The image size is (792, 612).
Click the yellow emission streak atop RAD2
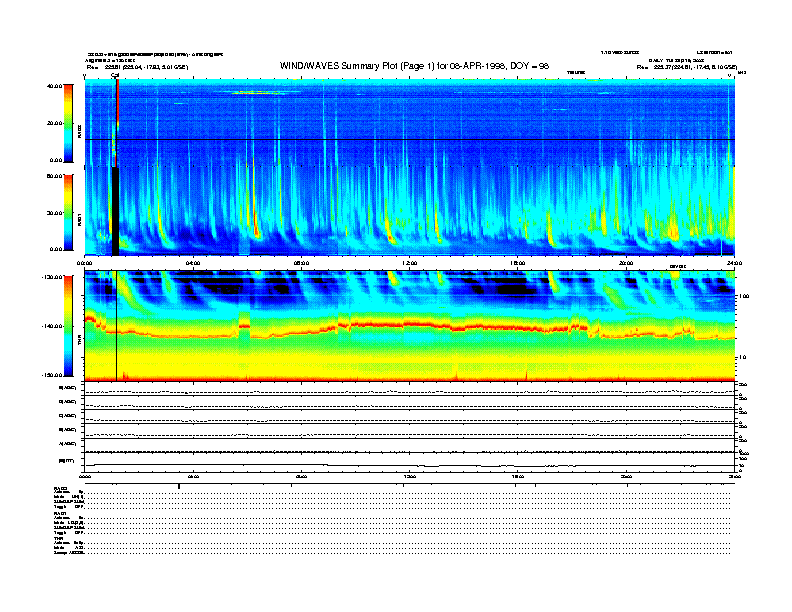pos(255,93)
